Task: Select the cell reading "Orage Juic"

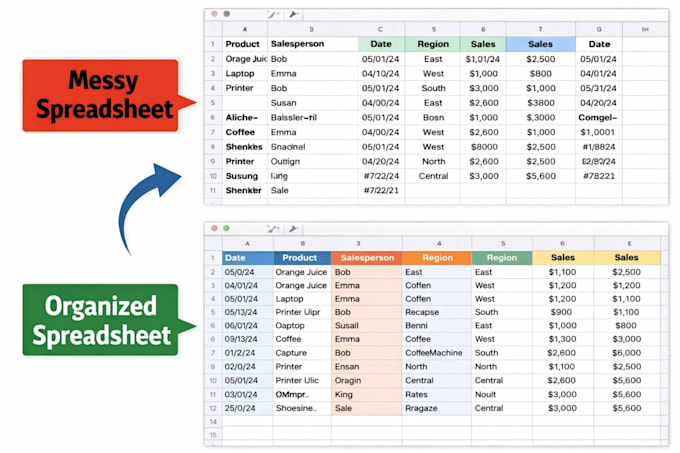Action: click(245, 59)
